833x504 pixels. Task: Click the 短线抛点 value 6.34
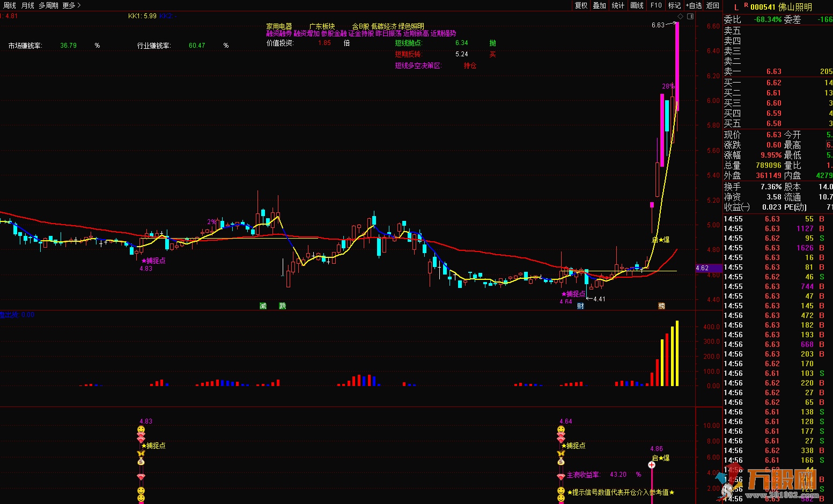(x=462, y=43)
